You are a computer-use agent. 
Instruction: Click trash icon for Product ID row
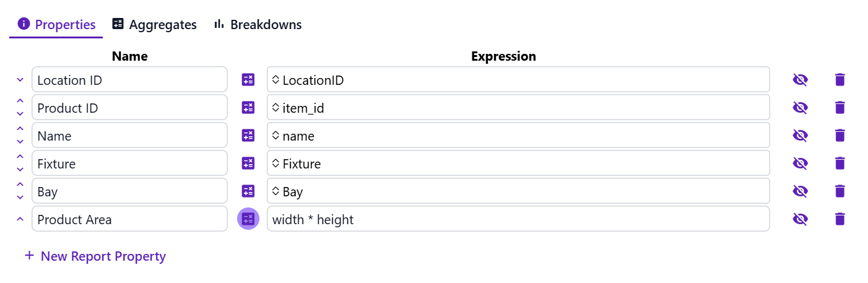click(x=840, y=108)
